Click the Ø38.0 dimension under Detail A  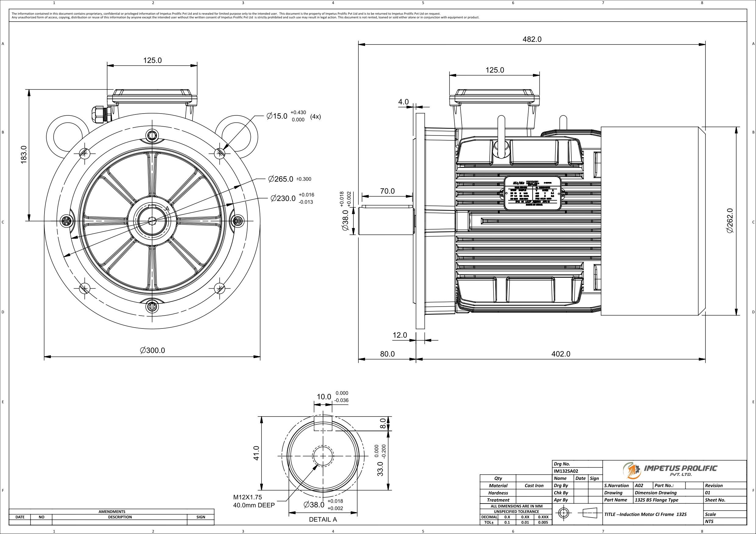click(x=323, y=505)
